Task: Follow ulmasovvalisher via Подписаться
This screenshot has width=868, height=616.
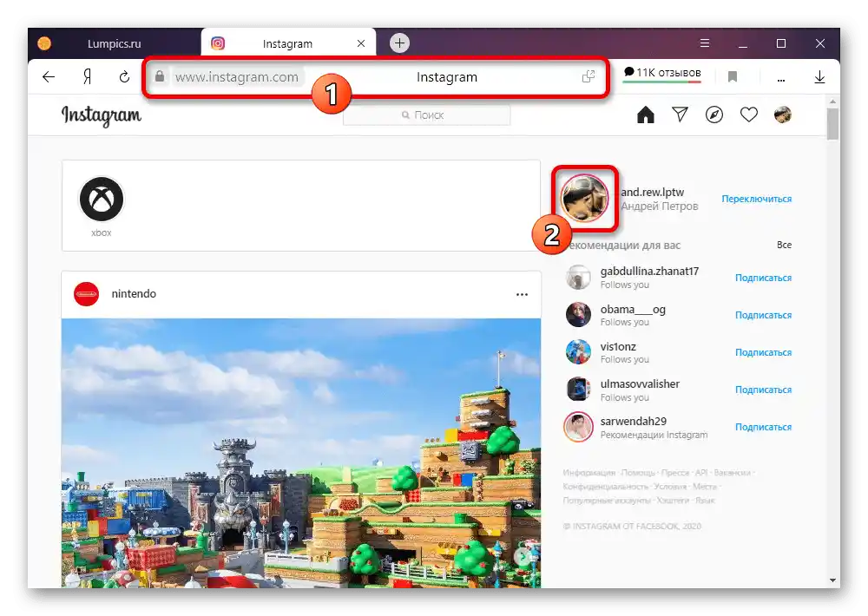Action: (x=763, y=390)
